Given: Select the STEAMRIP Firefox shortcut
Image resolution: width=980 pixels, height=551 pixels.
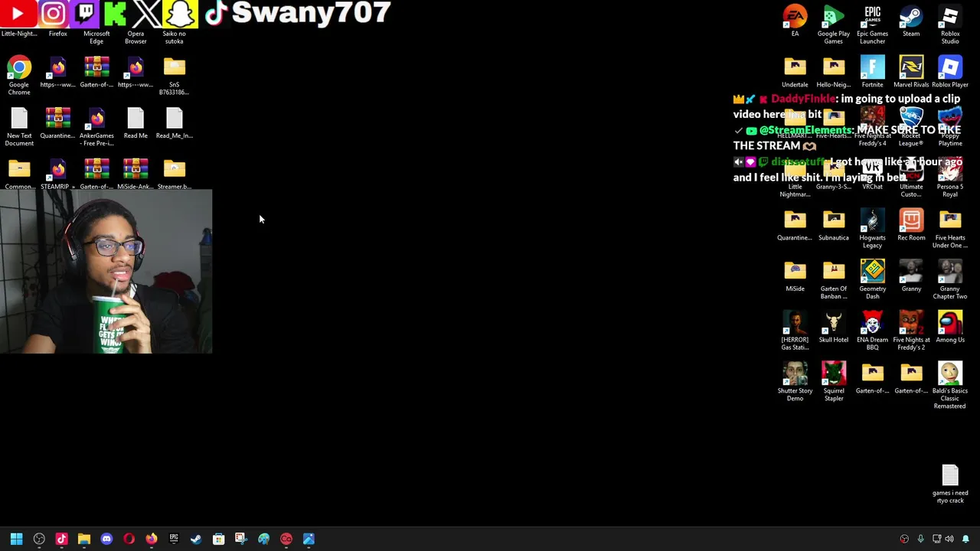Looking at the screenshot, I should [58, 174].
